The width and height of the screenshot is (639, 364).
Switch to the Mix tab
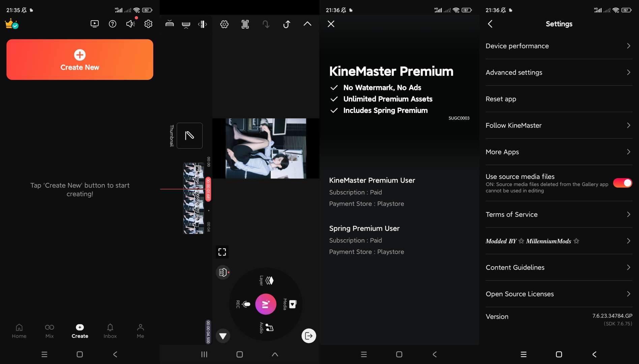click(50, 331)
